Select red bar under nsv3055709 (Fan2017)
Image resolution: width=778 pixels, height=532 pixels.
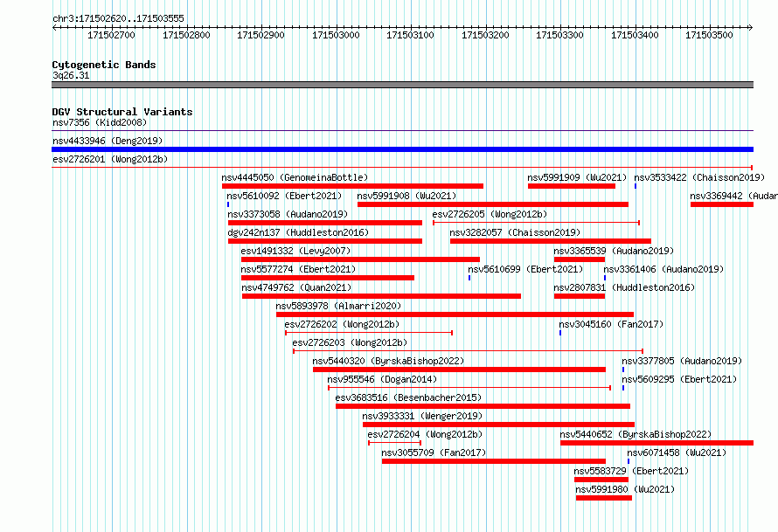point(494,461)
